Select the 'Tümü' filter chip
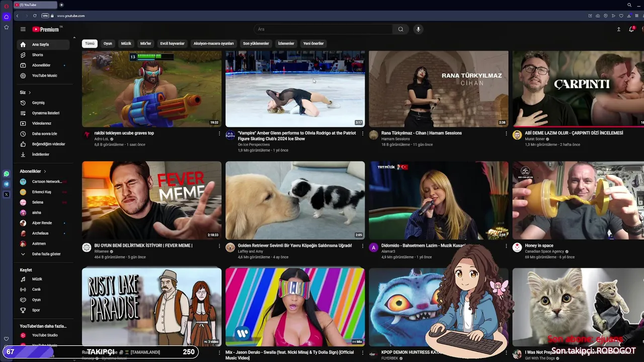The image size is (644, 362). click(90, 43)
